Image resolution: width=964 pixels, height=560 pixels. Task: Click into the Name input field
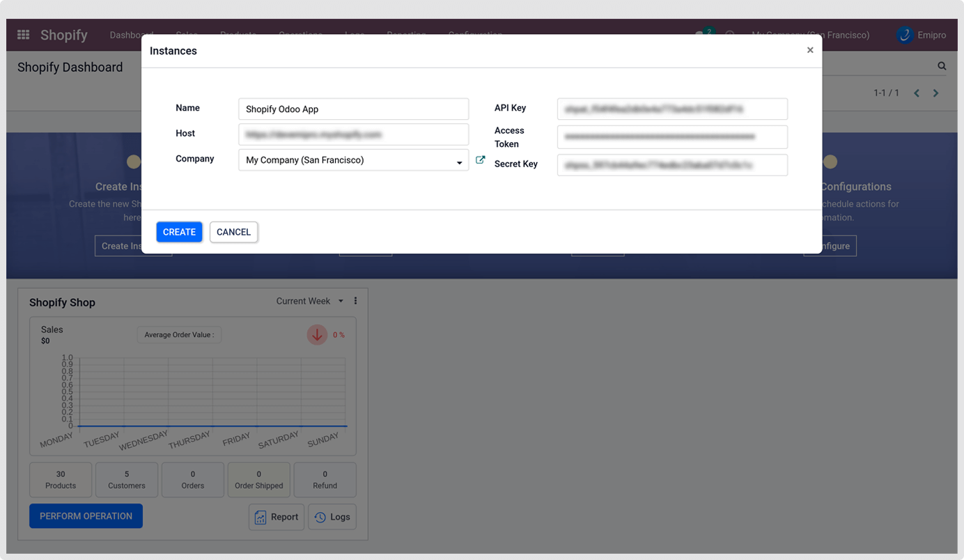353,109
